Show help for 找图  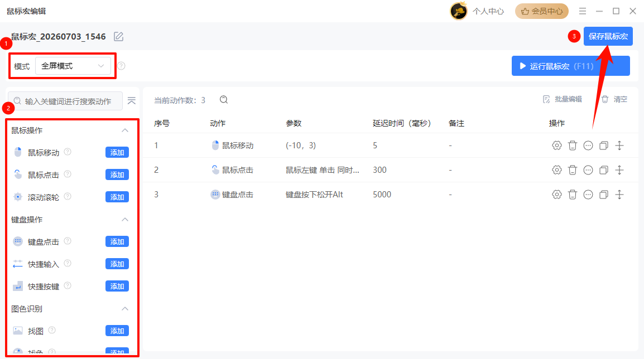52,330
